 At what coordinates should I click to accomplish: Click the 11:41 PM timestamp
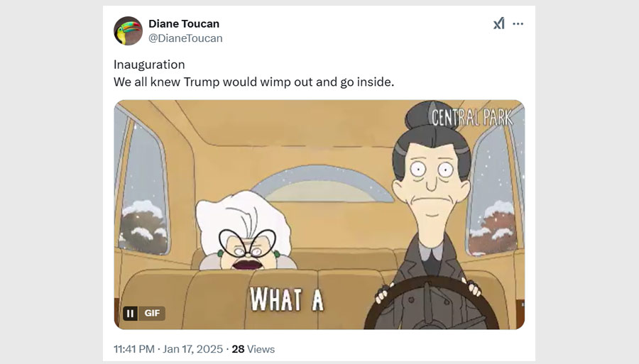[134, 349]
